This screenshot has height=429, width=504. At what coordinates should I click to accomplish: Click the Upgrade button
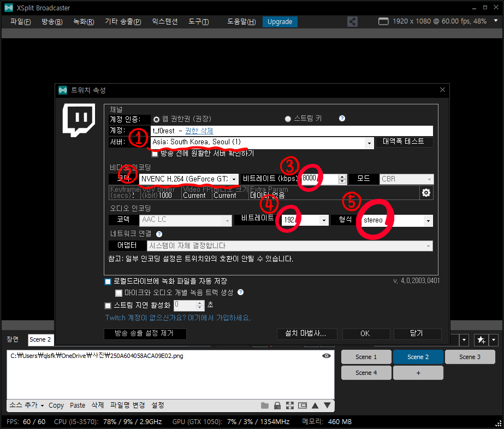coord(280,21)
